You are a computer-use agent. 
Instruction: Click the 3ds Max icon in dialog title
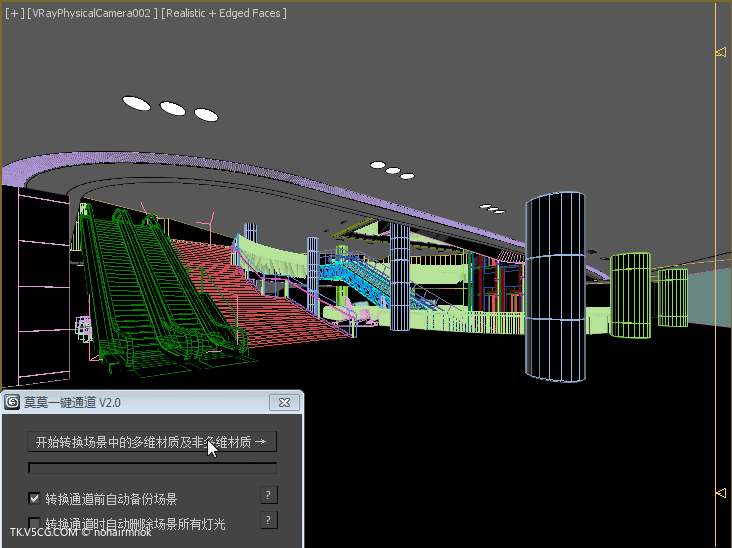tap(12, 402)
